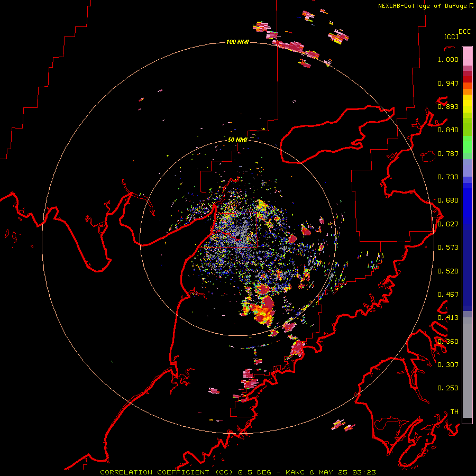Click the 1.000 color scale value
The height and width of the screenshot is (476, 476).
pos(448,59)
